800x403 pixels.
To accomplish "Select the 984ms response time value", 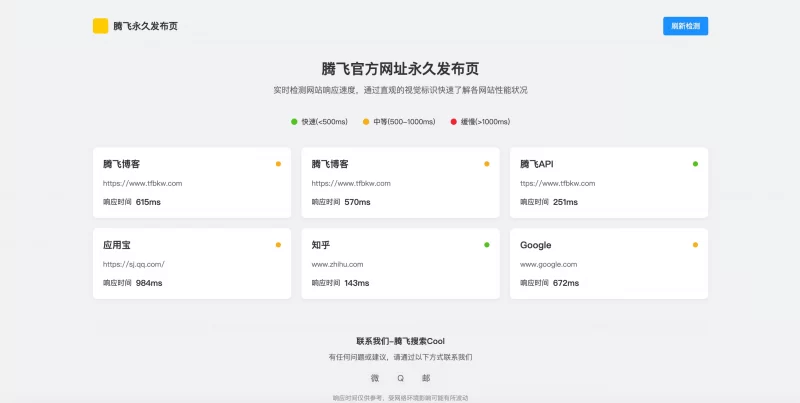I will click(149, 283).
